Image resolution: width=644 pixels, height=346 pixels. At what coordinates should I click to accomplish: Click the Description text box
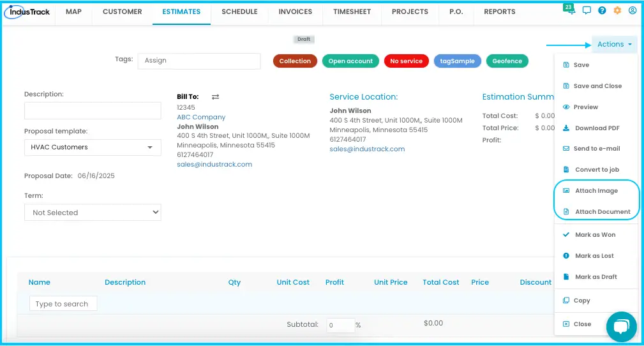coord(93,110)
